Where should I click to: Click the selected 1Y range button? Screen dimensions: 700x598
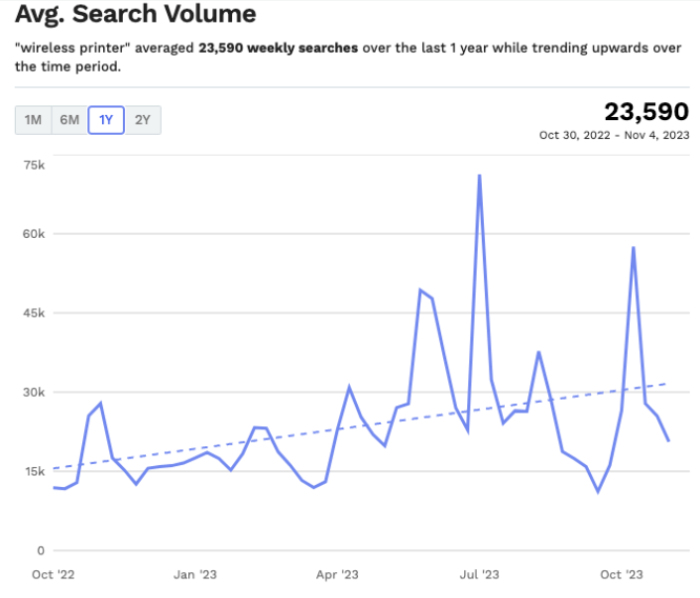coord(106,120)
